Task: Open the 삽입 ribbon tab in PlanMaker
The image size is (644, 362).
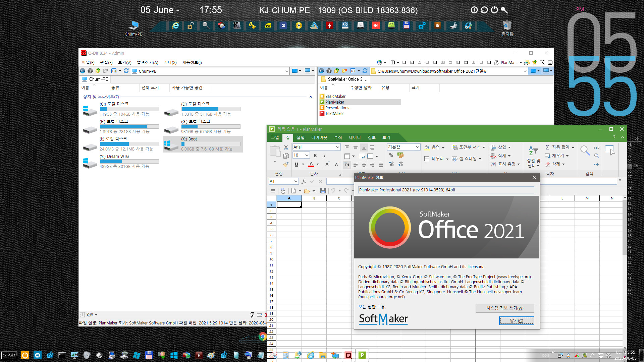Action: (x=300, y=137)
